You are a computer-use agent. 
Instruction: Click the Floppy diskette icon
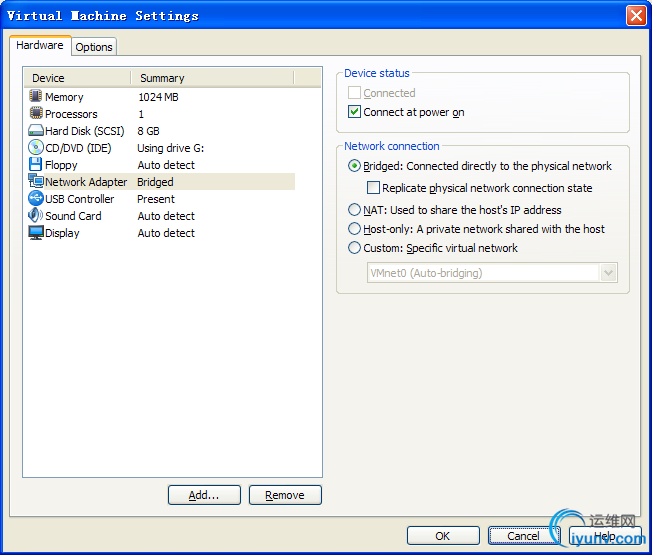click(35, 164)
